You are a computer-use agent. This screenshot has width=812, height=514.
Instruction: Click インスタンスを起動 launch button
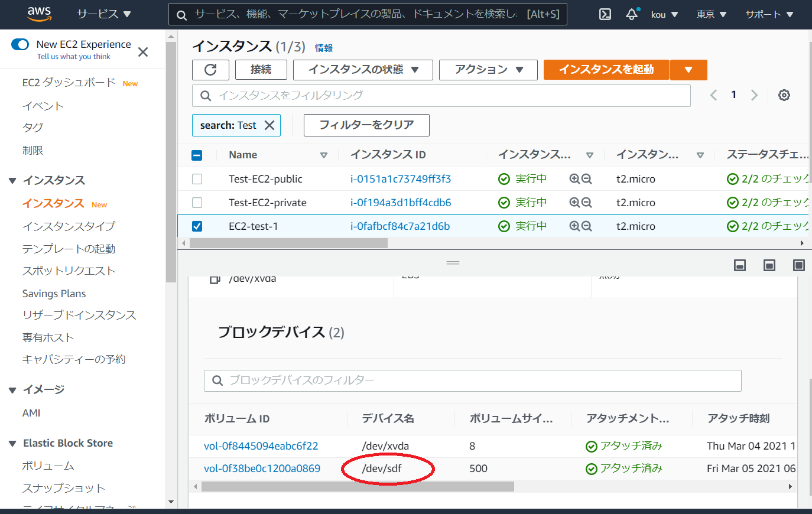(x=606, y=70)
